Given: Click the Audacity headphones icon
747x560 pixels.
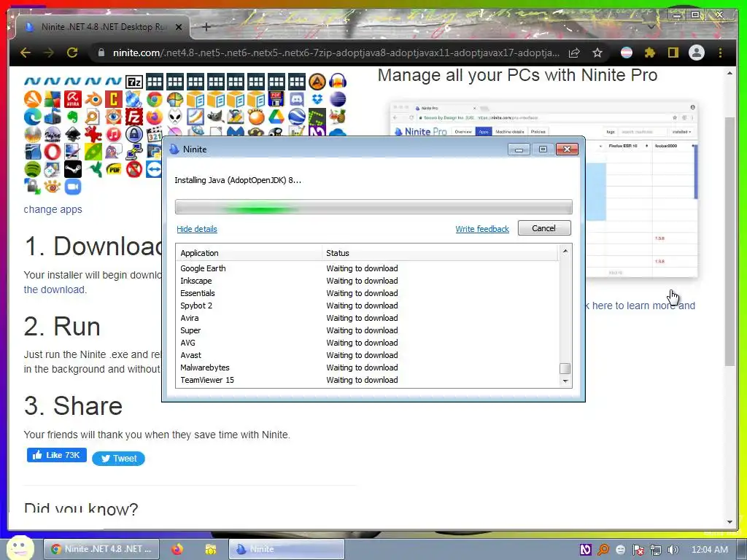Looking at the screenshot, I should tap(337, 82).
